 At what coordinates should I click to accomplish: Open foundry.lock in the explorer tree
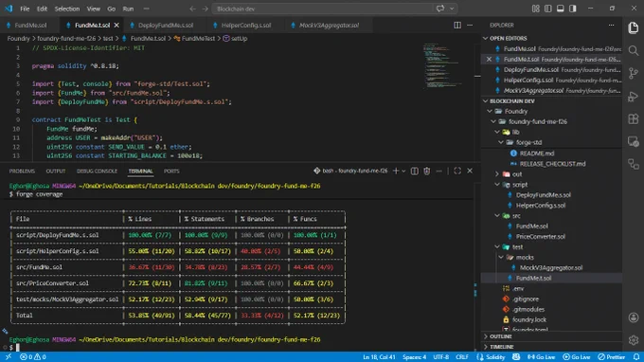click(529, 319)
